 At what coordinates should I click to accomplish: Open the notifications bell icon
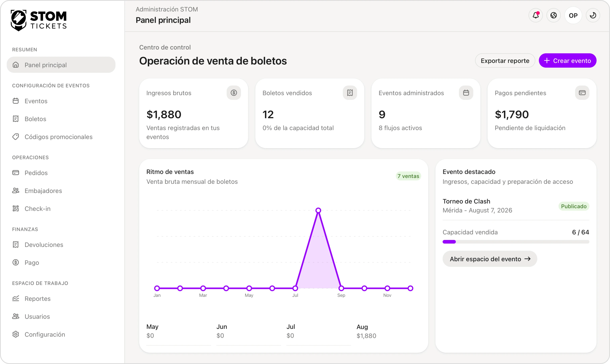pos(536,16)
